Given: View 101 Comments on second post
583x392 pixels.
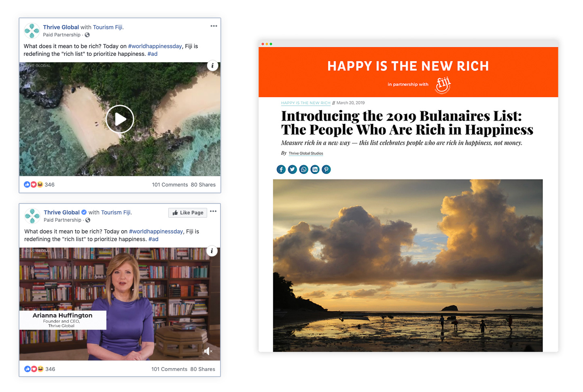Looking at the screenshot, I should pyautogui.click(x=169, y=369).
